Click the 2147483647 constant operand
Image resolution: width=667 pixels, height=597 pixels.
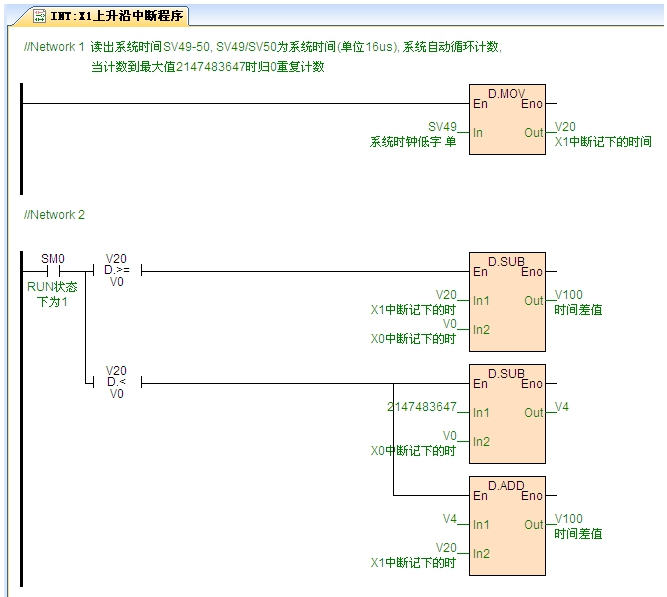pyautogui.click(x=421, y=407)
